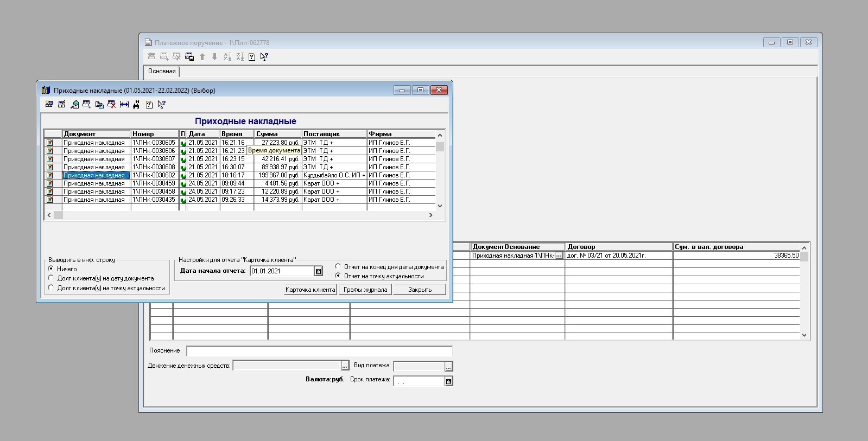Click into the 'Пояснение' text field

point(319,351)
